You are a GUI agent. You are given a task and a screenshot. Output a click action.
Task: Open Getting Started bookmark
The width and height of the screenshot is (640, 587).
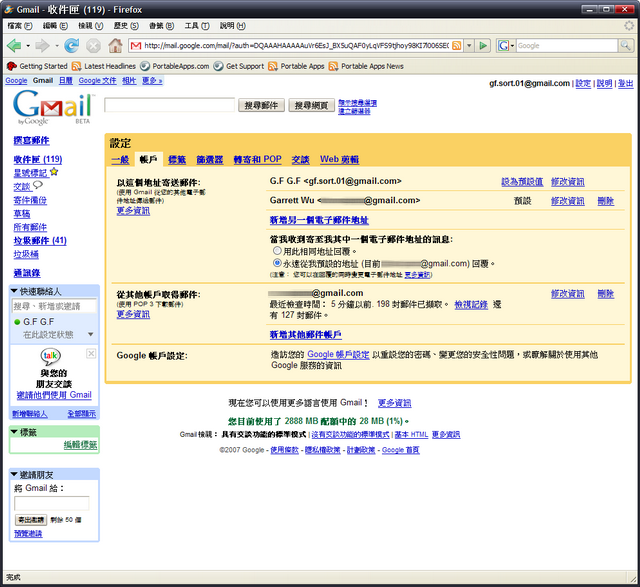37,66
